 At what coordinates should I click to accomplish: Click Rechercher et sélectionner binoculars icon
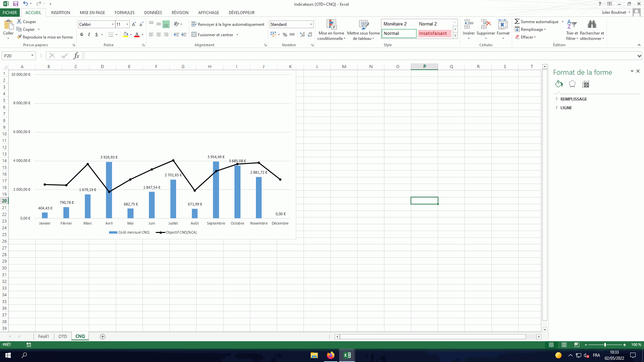[592, 25]
